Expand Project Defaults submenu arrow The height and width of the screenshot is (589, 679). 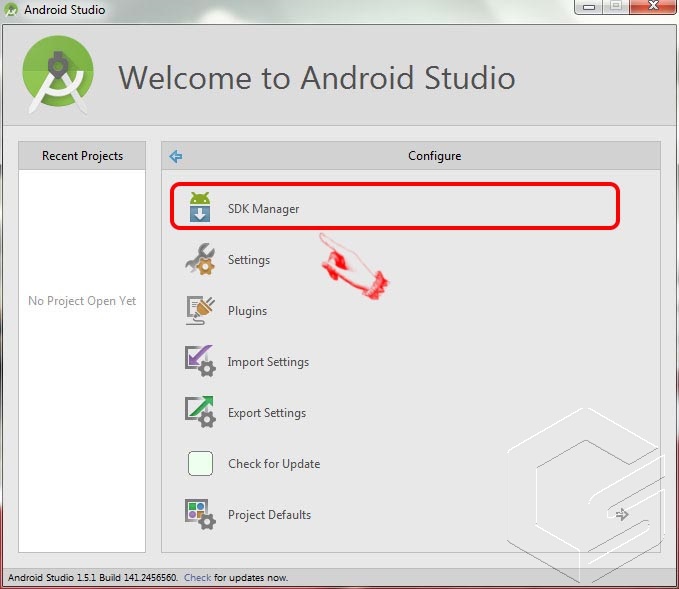(x=622, y=515)
